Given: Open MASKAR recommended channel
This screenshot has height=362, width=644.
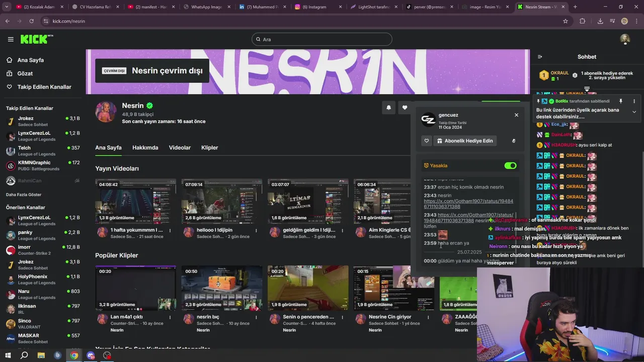Looking at the screenshot, I should click(42, 338).
